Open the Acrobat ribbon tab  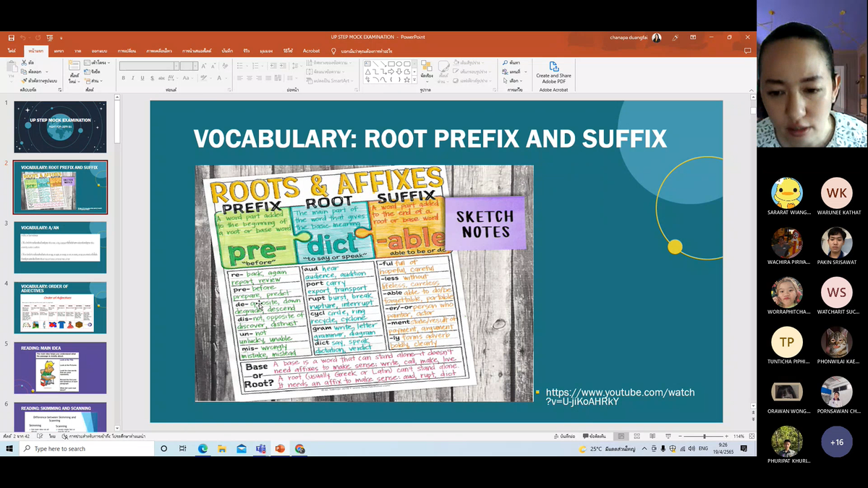coord(311,51)
